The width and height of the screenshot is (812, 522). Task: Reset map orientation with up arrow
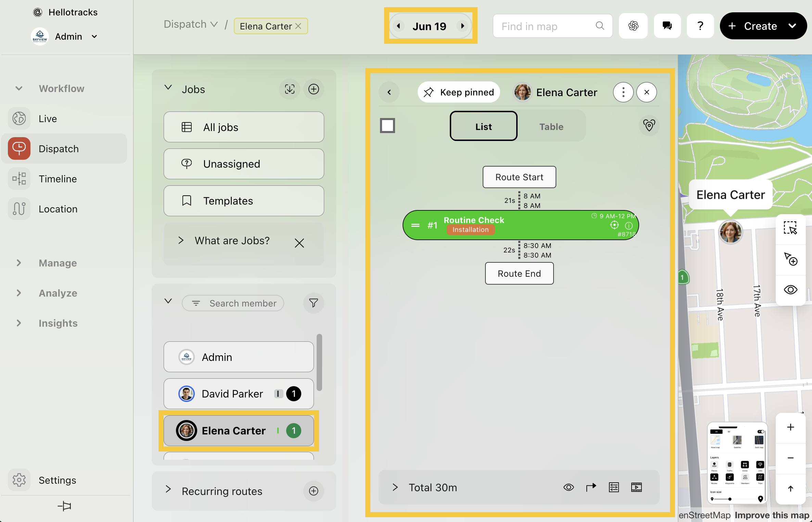point(790,488)
